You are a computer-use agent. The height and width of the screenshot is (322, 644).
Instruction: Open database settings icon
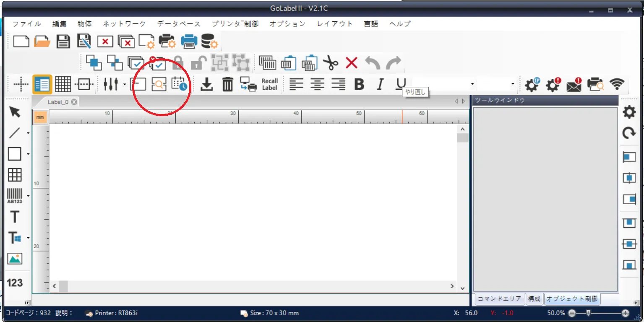(209, 42)
